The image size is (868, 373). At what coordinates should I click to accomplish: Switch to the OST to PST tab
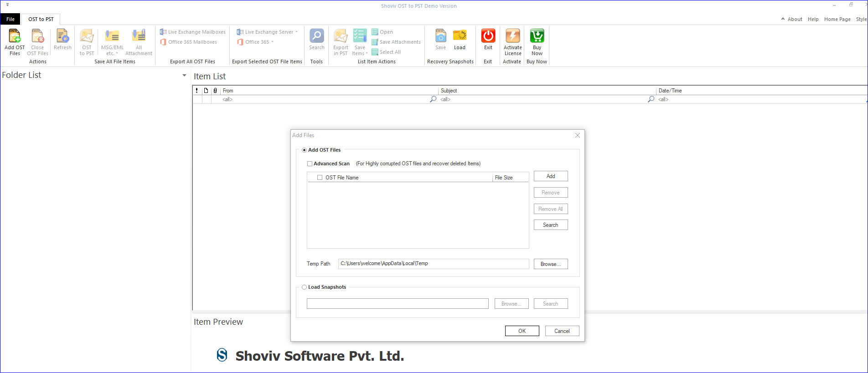click(x=41, y=19)
